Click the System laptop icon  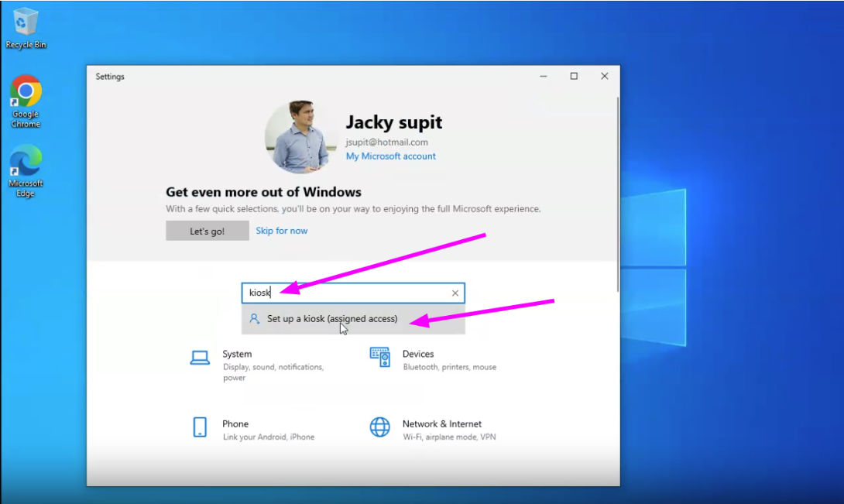tap(200, 357)
